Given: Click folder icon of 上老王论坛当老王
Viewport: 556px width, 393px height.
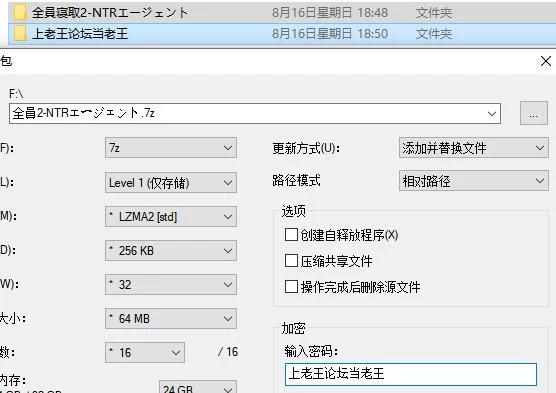Looking at the screenshot, I should point(20,34).
